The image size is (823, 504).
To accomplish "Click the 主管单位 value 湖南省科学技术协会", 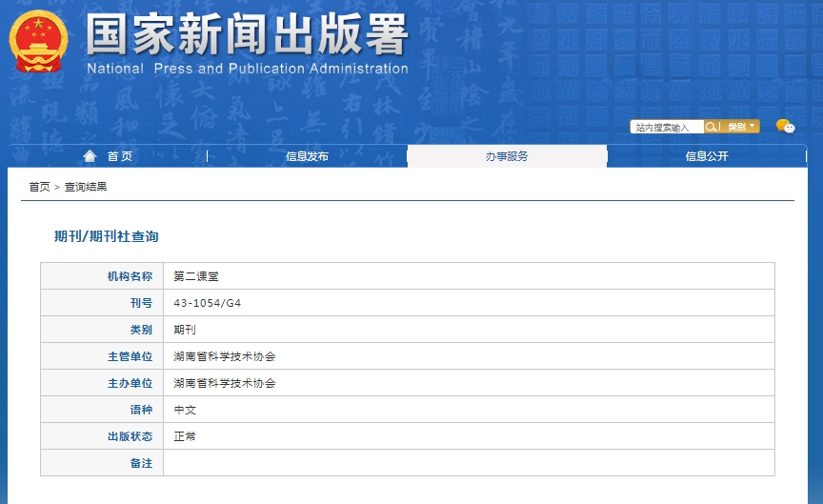I will 225,356.
